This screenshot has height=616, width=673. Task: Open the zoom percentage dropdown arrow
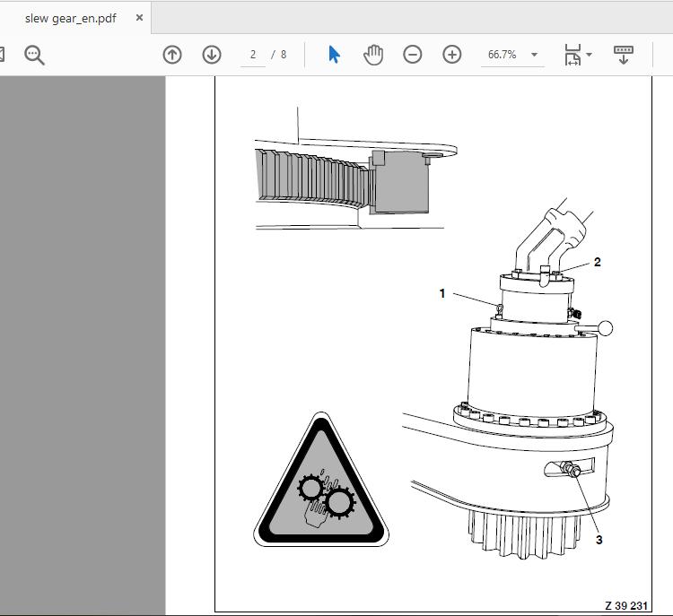535,55
